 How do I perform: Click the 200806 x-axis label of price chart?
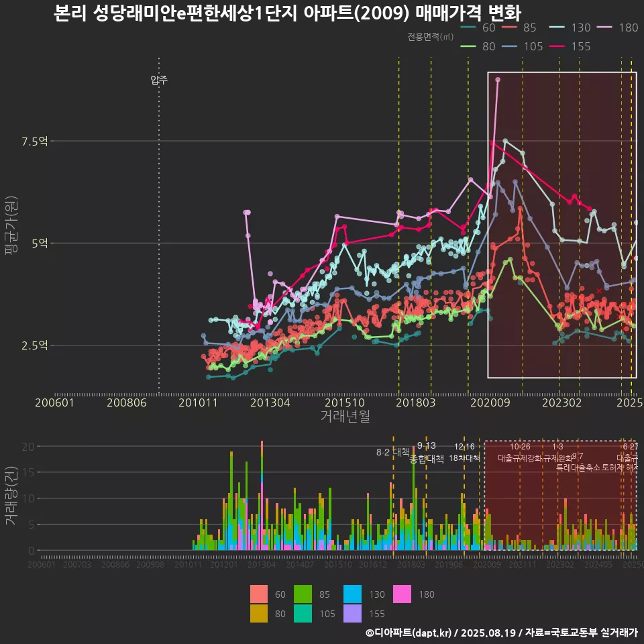[x=127, y=402]
